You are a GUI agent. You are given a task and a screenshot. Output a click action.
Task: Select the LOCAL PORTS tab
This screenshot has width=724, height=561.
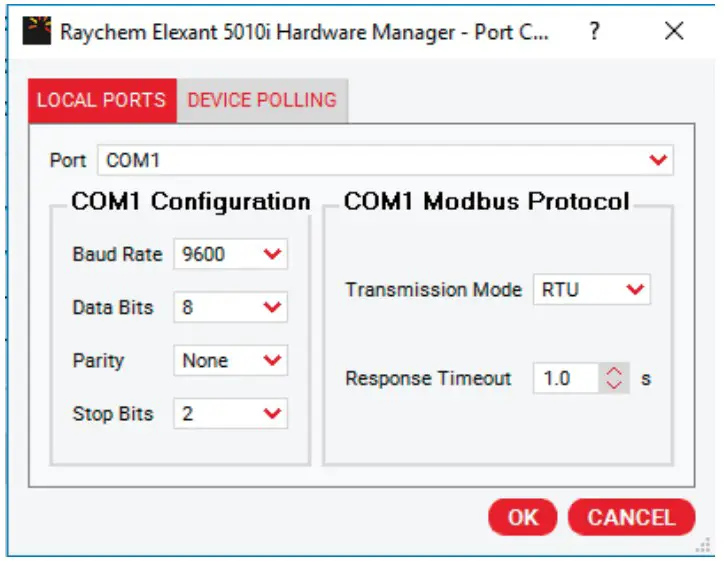(x=101, y=100)
